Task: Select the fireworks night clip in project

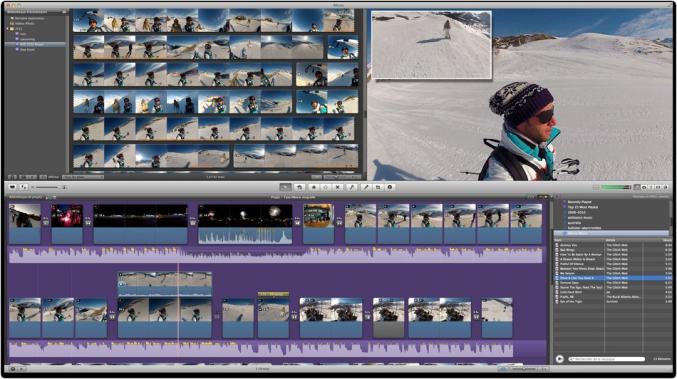Action: 245,224
